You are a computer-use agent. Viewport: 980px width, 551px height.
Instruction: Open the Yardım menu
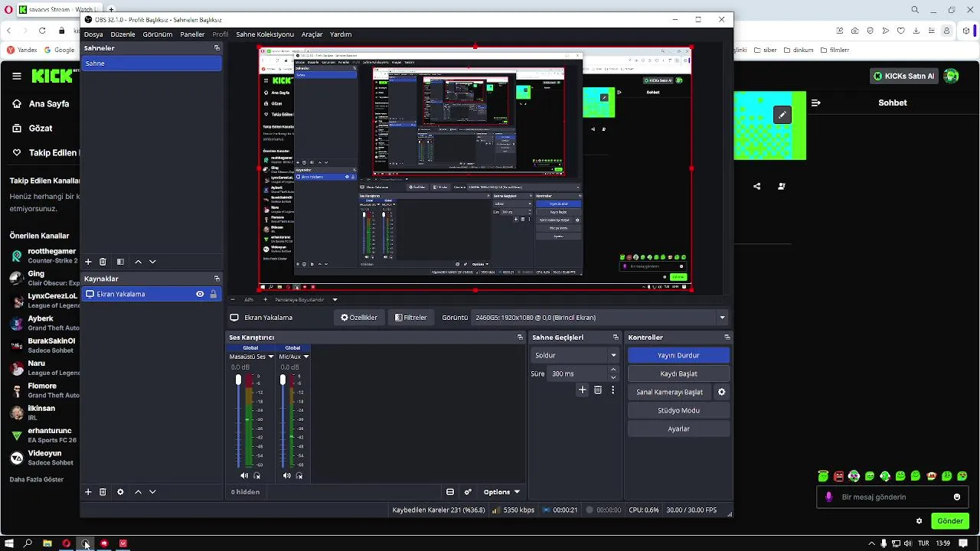coord(341,34)
